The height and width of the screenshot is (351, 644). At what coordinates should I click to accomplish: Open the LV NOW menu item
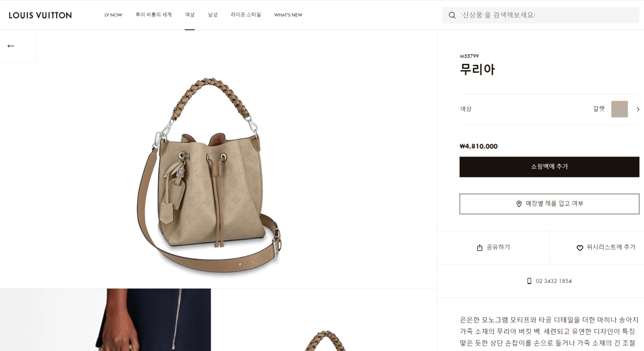(x=113, y=15)
